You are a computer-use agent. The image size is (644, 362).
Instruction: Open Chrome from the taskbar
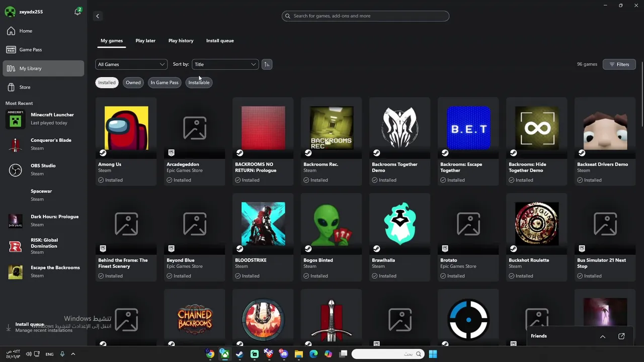coord(210,354)
